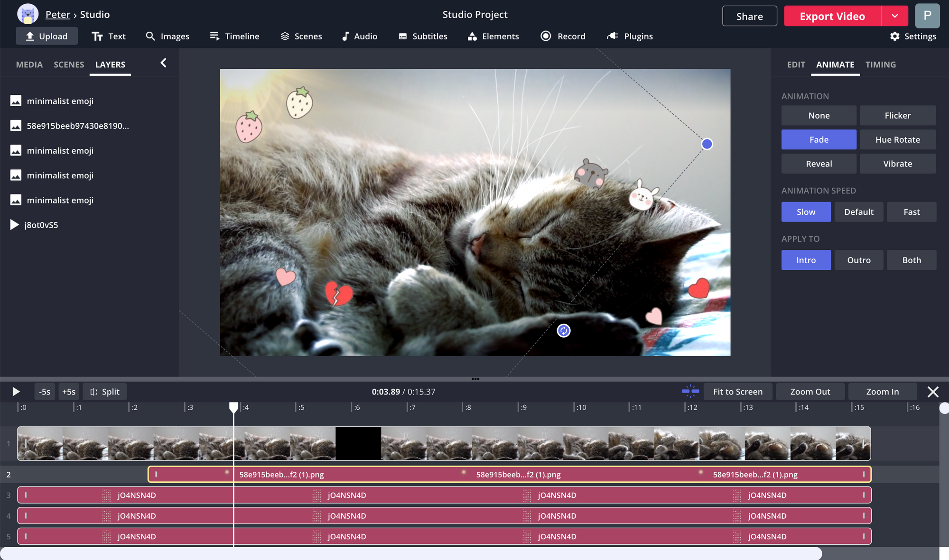Open the Record tool

[563, 36]
